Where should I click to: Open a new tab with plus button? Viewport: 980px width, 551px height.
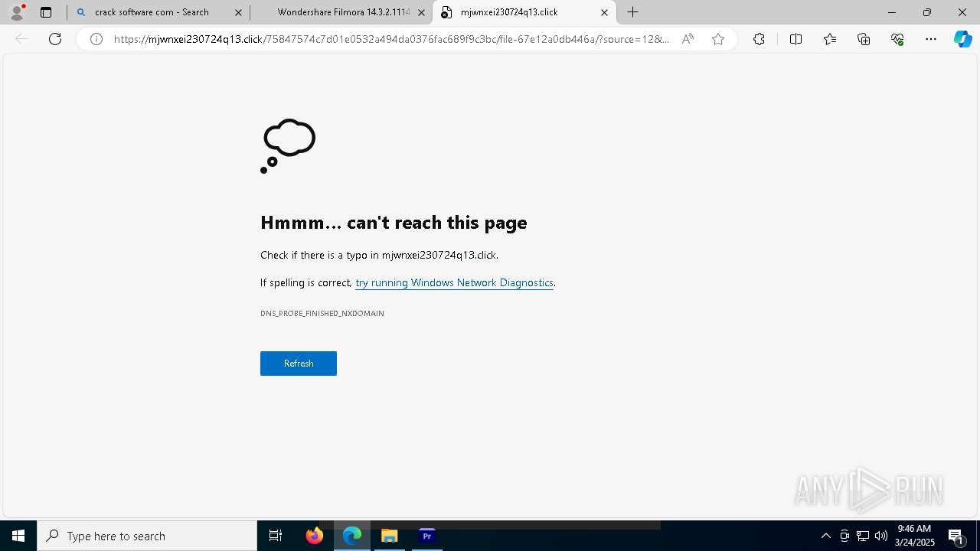tap(633, 12)
